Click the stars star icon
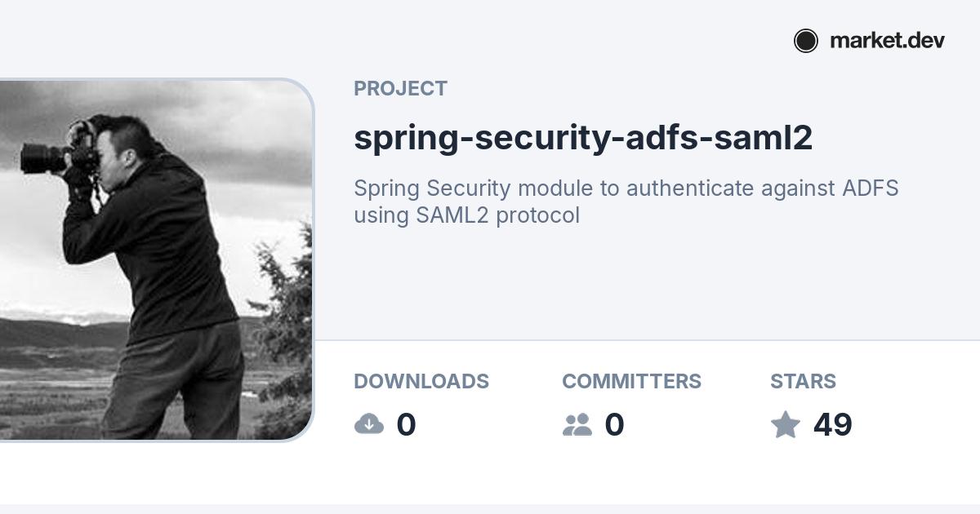 coord(786,424)
